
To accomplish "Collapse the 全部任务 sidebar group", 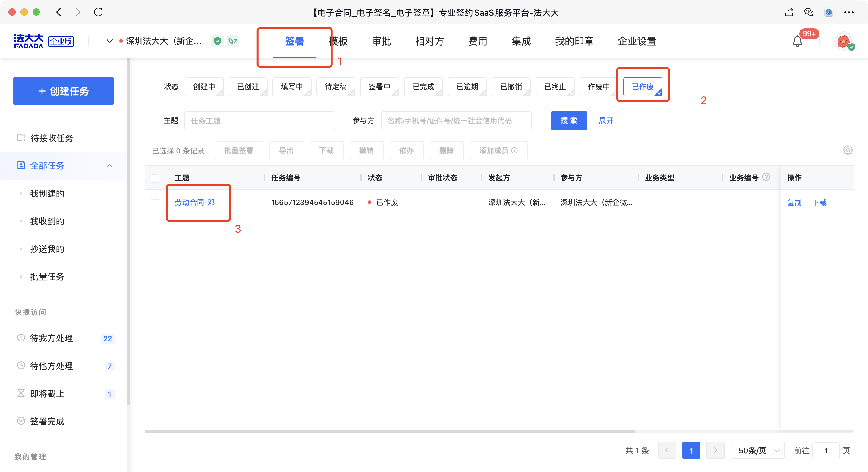I will (x=109, y=166).
